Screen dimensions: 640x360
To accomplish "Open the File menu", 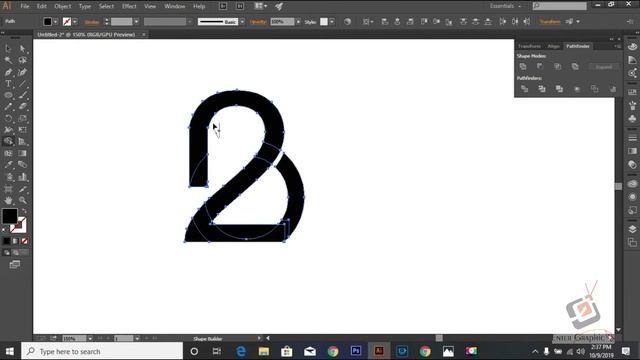I will tap(24, 7).
